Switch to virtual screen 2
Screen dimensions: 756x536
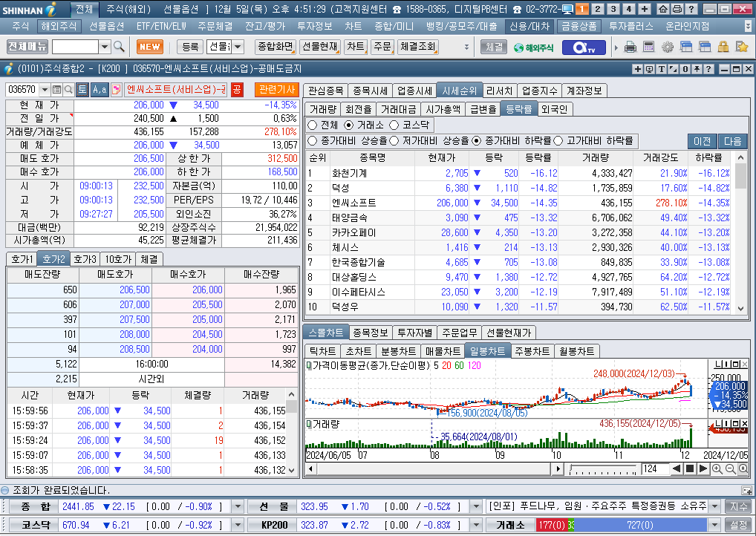(x=598, y=9)
